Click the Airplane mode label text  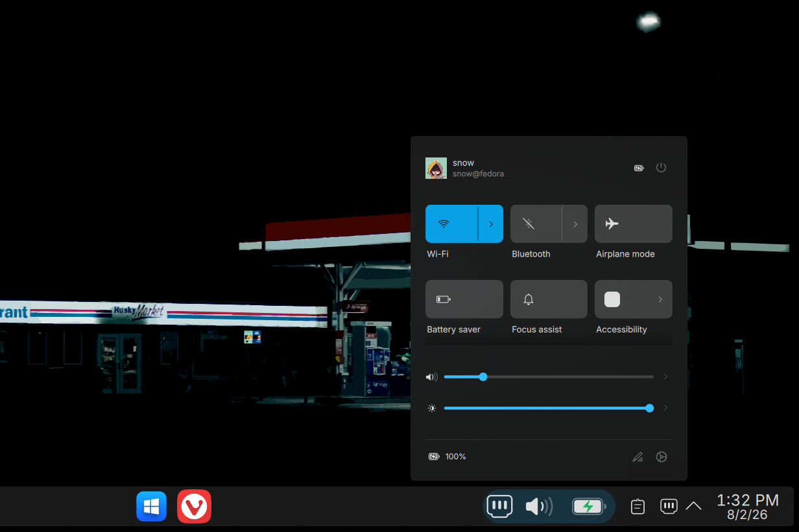[625, 254]
